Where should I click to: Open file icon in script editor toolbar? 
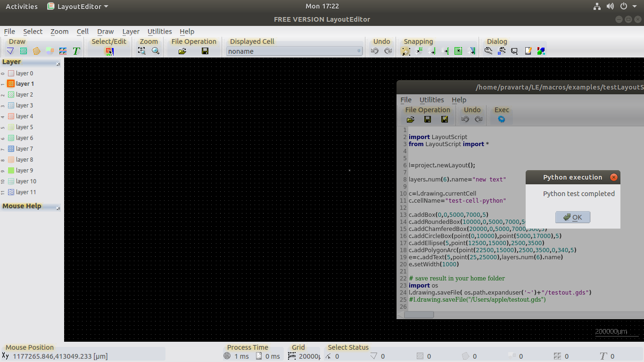411,119
